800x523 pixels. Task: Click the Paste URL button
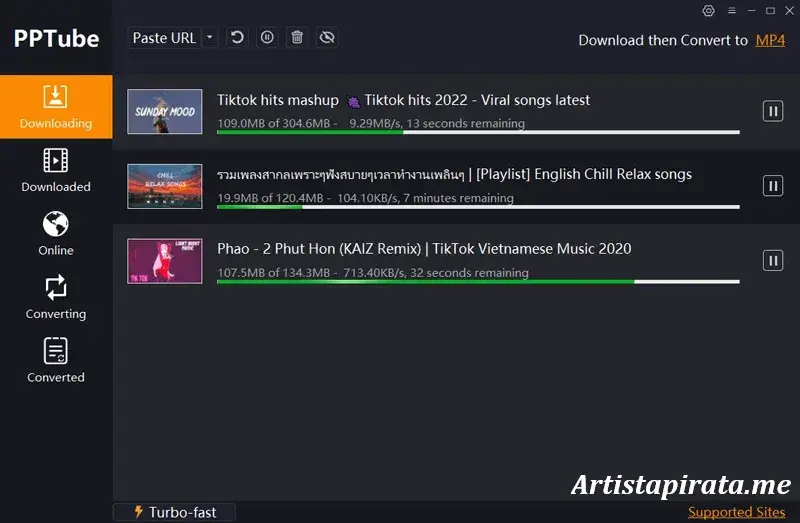click(164, 38)
